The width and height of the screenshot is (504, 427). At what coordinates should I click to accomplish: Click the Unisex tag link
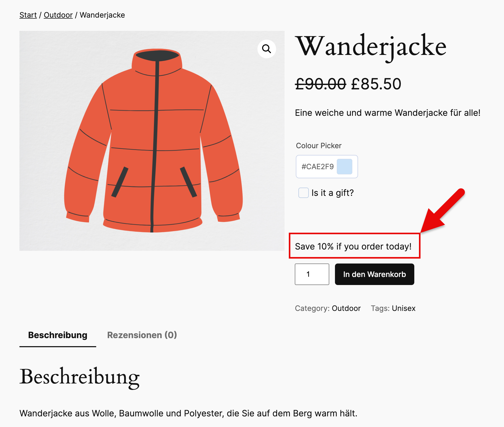(404, 308)
